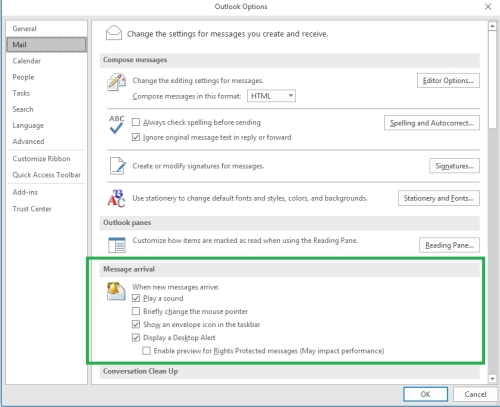Switch to the Calendar options category
This screenshot has width=500, height=407.
(x=27, y=61)
